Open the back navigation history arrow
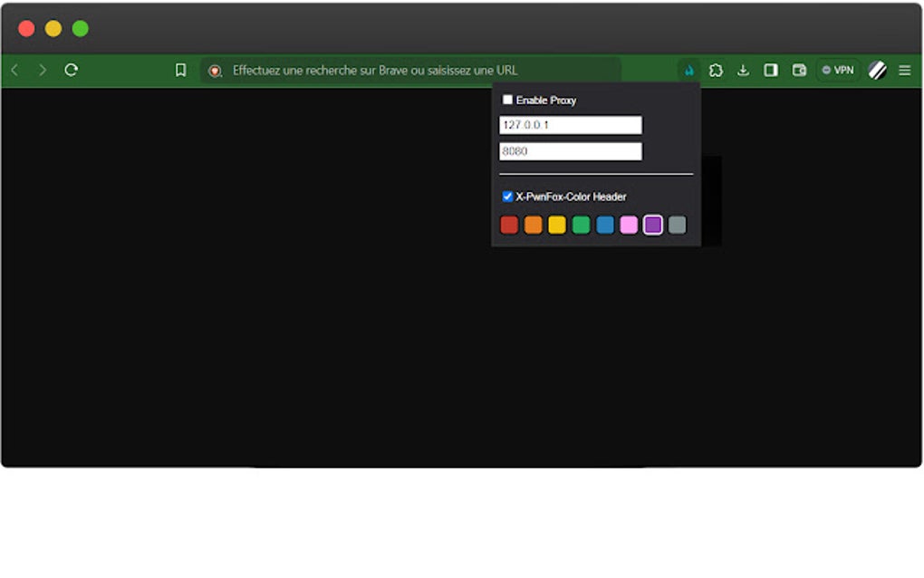This screenshot has width=924, height=578. pyautogui.click(x=14, y=70)
